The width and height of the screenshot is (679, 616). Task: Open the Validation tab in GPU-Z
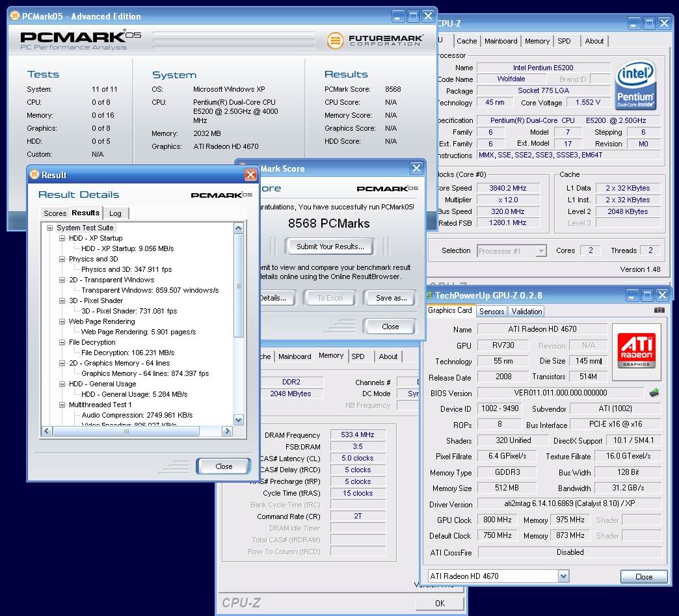pos(526,311)
